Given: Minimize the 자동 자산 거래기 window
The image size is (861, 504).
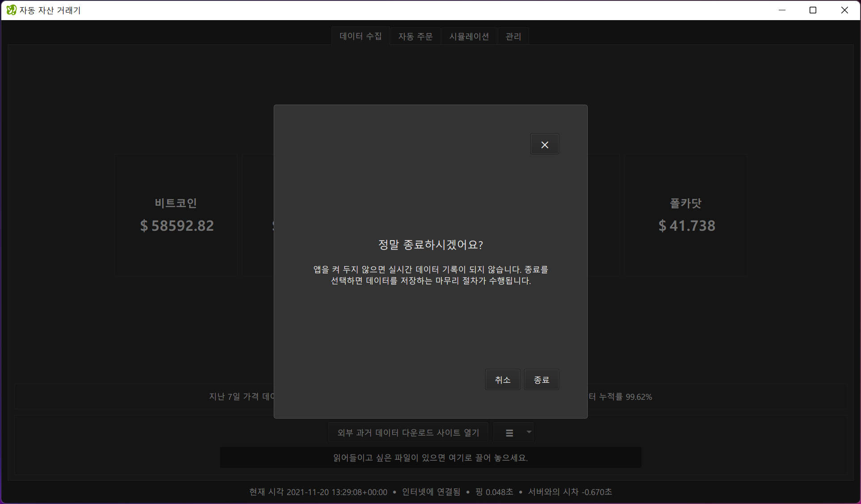Looking at the screenshot, I should 782,10.
